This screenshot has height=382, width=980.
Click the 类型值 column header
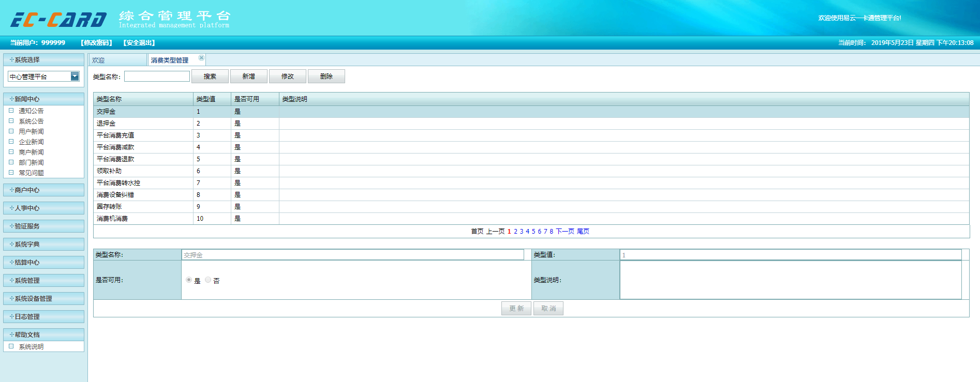(x=212, y=99)
